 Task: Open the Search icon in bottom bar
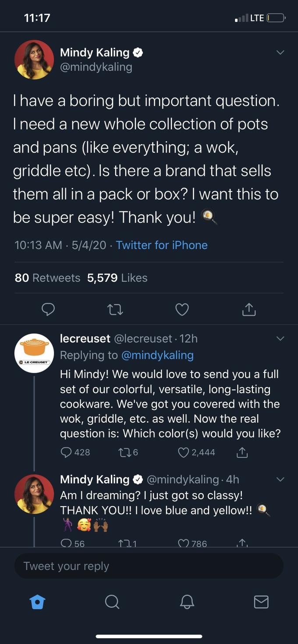(x=112, y=602)
